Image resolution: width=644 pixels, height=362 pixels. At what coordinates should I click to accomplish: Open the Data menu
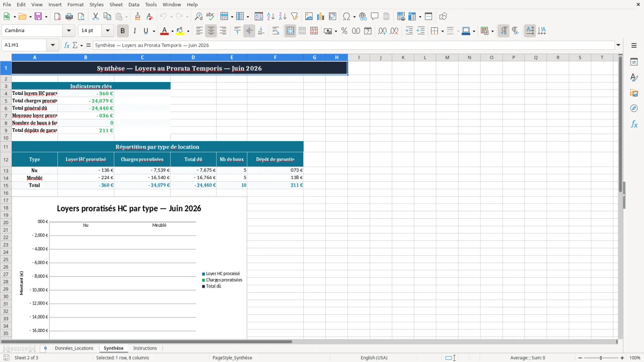tap(134, 4)
